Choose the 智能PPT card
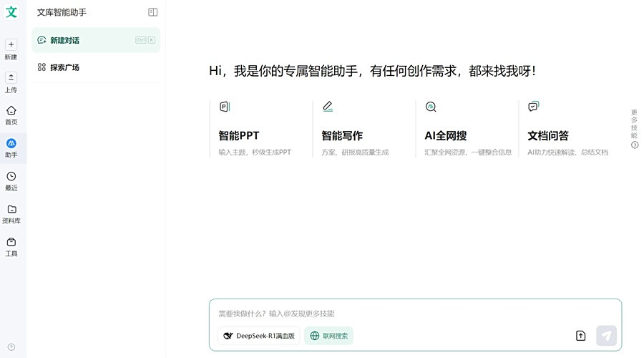 pyautogui.click(x=260, y=129)
